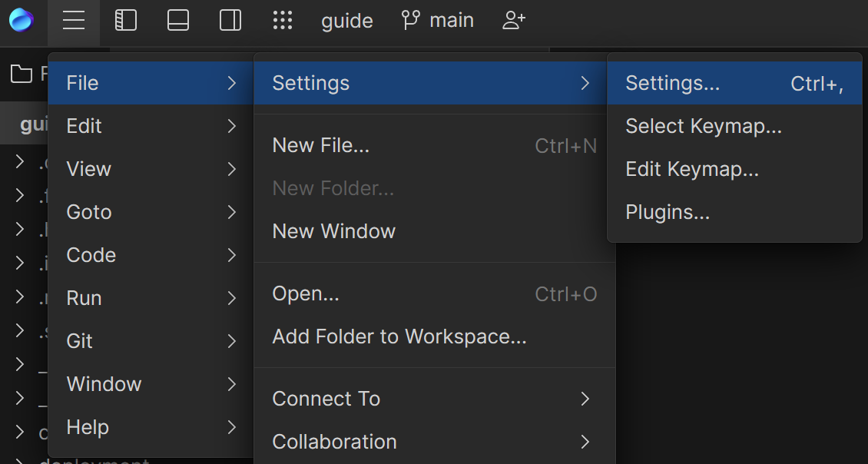The image size is (868, 464).
Task: Open the Plugins... entry
Action: coord(668,212)
